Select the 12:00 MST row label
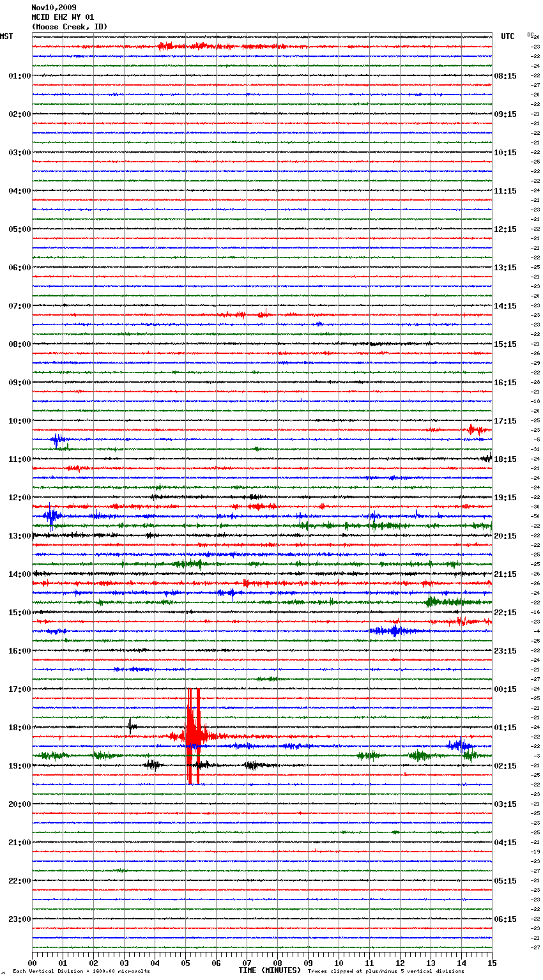This screenshot has height=980, width=543. [19, 498]
